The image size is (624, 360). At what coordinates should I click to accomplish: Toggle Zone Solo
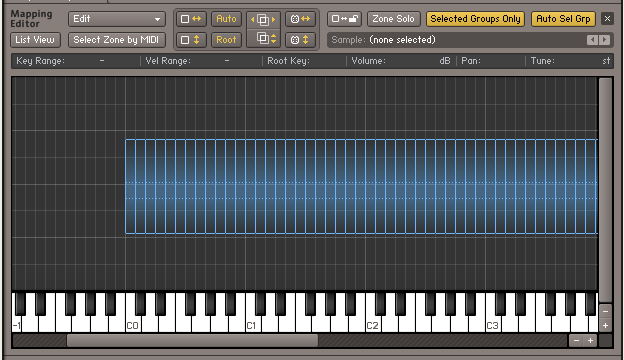coord(393,19)
